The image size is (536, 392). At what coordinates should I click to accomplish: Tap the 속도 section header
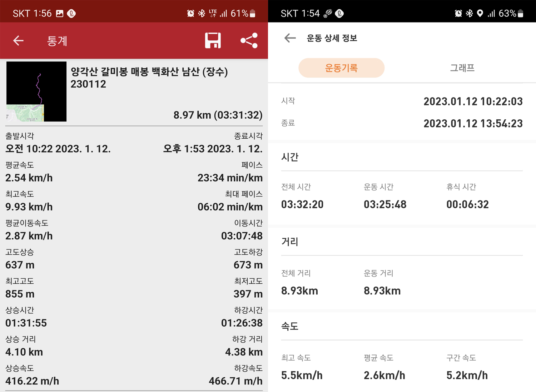point(290,326)
